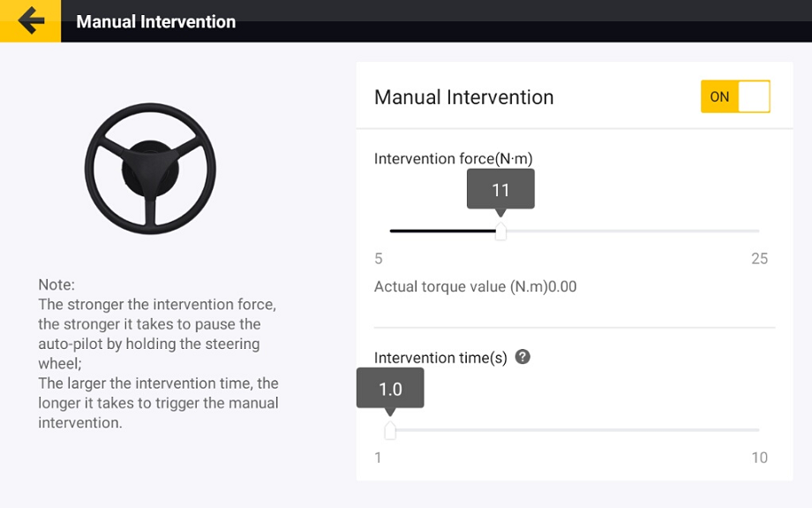812x508 pixels.
Task: Set intervention time to maximum near 10
Action: (x=758, y=430)
